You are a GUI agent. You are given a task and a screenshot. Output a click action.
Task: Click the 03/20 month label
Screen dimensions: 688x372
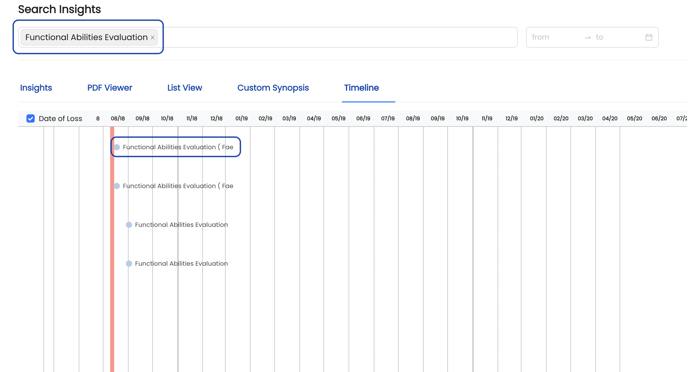585,118
